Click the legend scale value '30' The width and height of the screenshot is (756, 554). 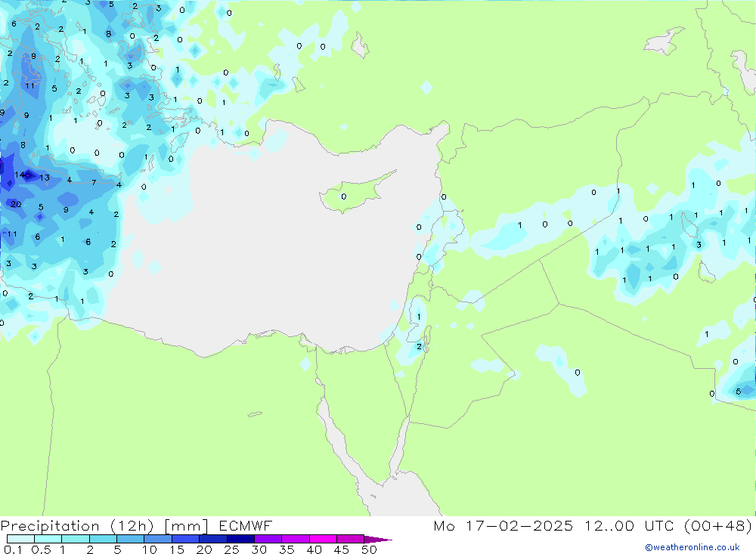[x=259, y=549]
